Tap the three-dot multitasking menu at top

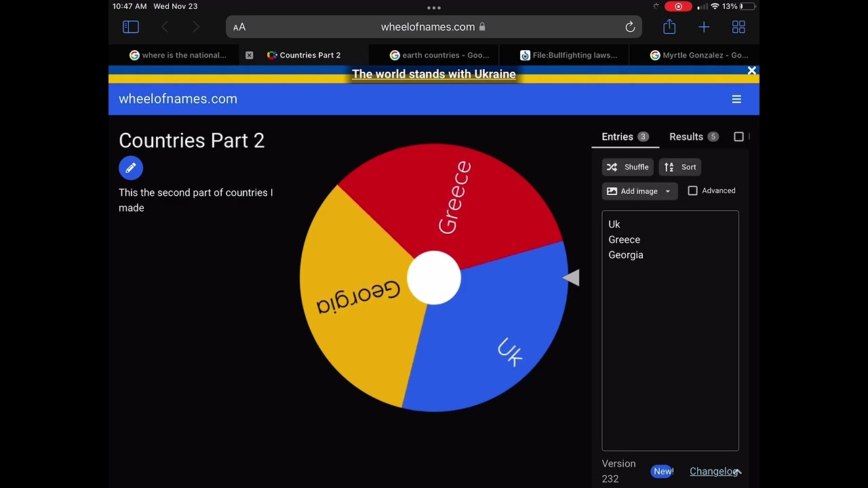[434, 8]
